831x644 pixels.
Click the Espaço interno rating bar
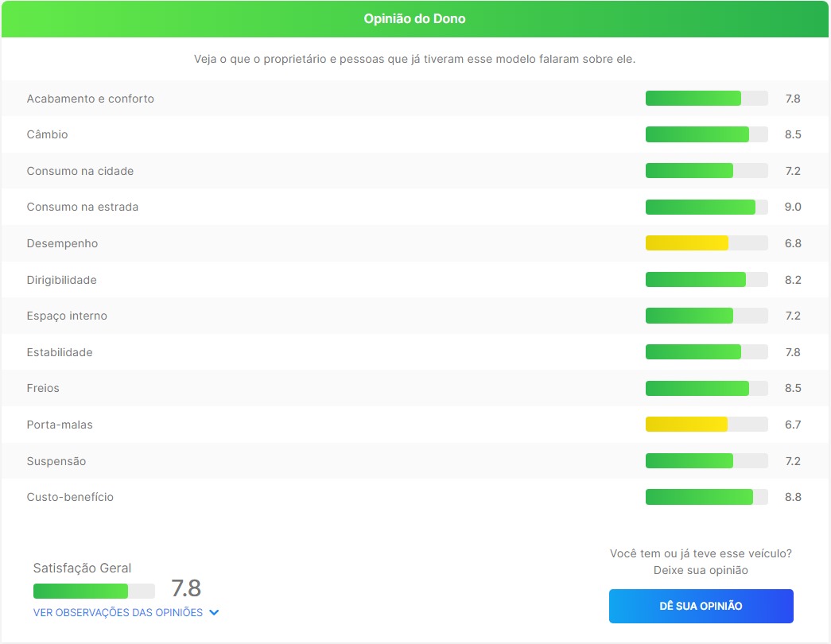point(706,316)
